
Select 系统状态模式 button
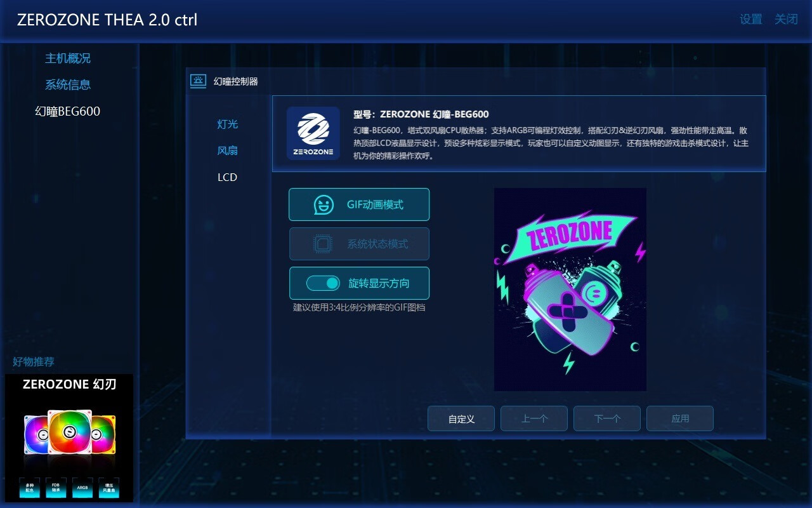point(359,244)
